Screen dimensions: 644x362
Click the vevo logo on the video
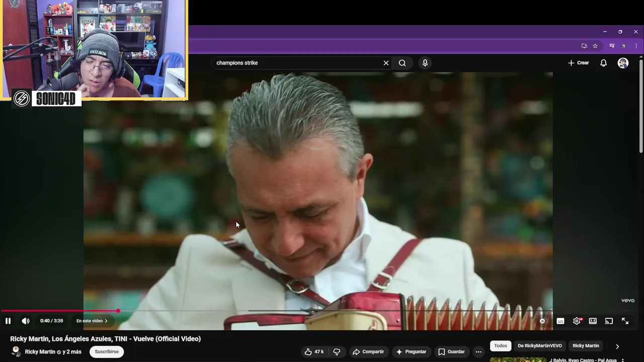tap(628, 301)
